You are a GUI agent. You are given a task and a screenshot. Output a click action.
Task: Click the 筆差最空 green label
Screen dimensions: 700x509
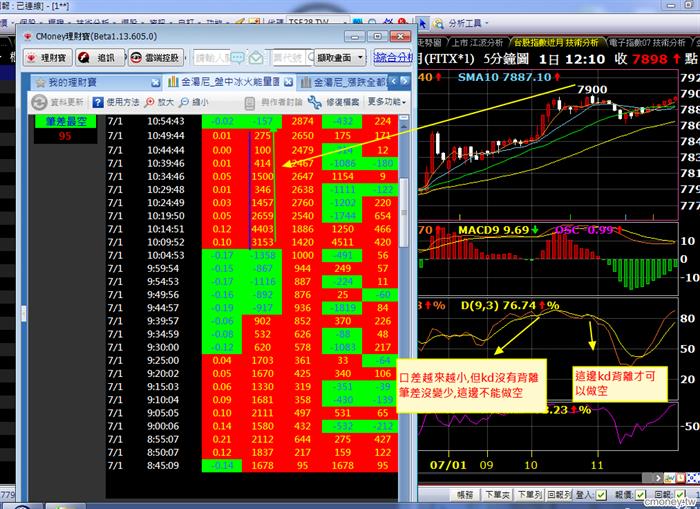point(66,121)
